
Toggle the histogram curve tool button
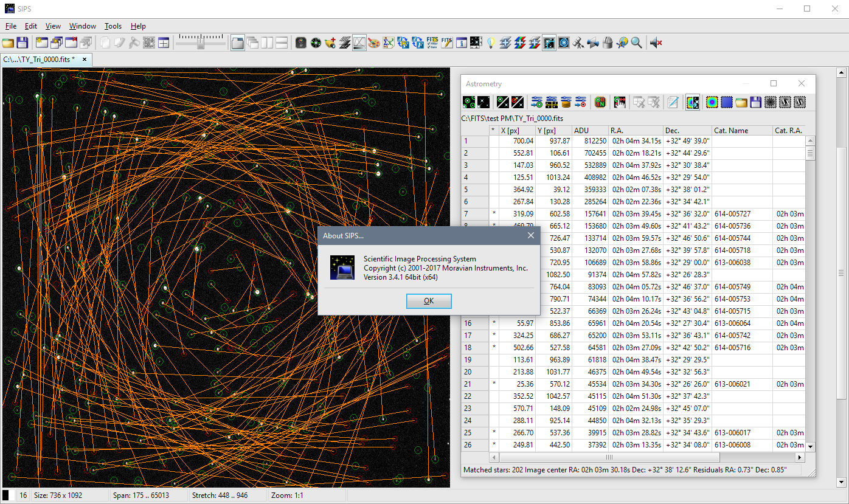tap(359, 43)
